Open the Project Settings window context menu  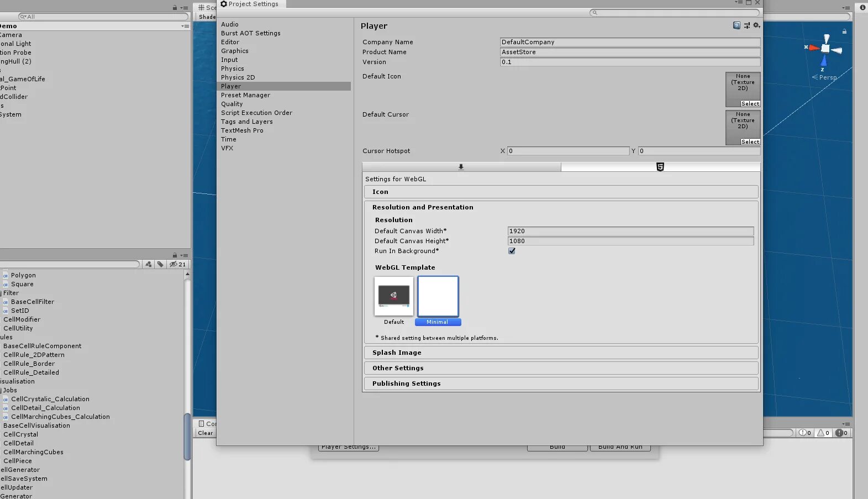(x=739, y=3)
